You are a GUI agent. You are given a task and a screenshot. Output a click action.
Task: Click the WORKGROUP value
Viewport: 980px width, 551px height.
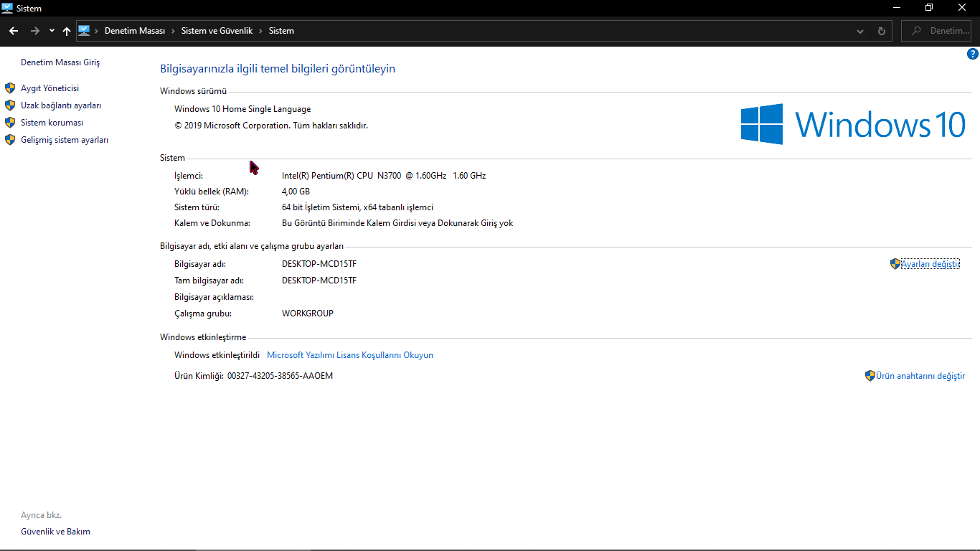coord(308,314)
